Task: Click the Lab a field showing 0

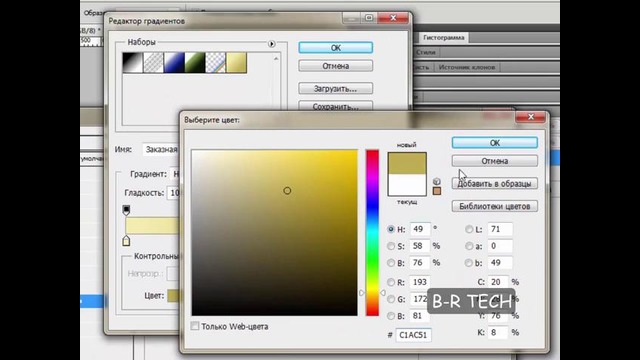Action: (x=500, y=246)
